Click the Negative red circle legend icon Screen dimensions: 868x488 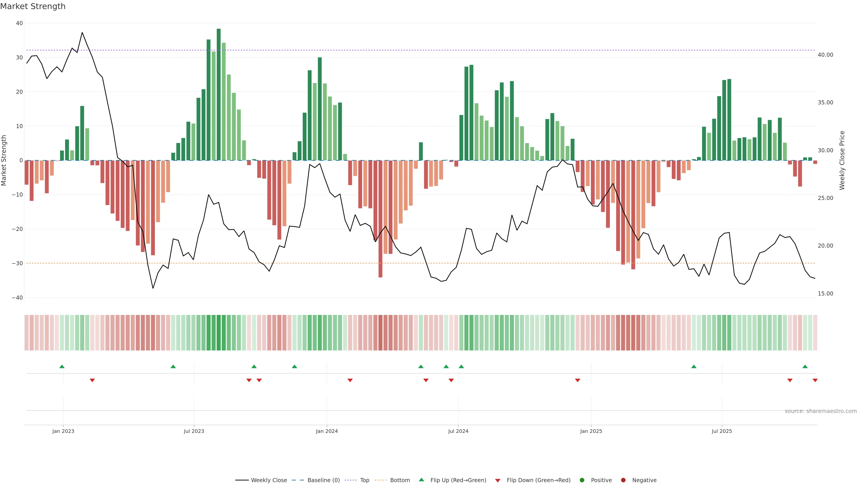click(x=623, y=480)
